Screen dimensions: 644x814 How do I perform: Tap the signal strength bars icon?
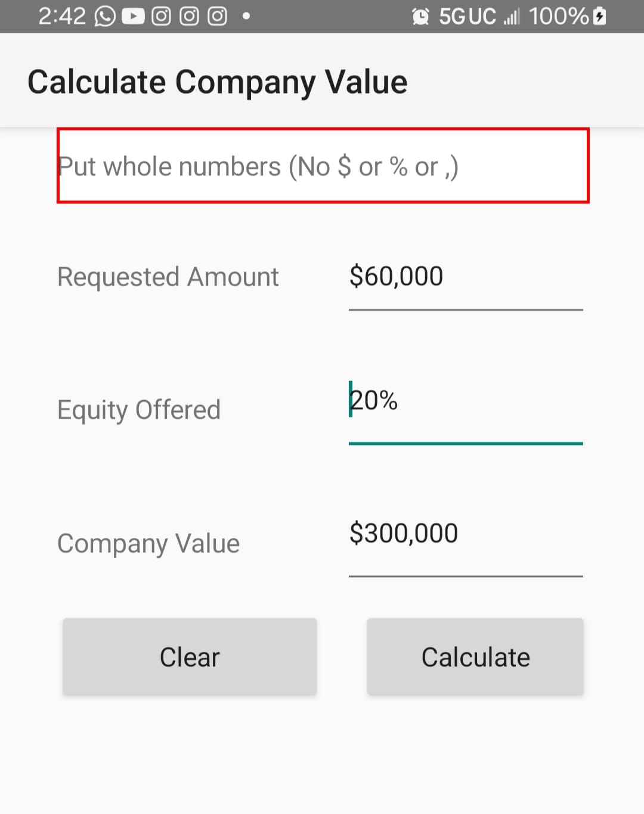point(512,17)
